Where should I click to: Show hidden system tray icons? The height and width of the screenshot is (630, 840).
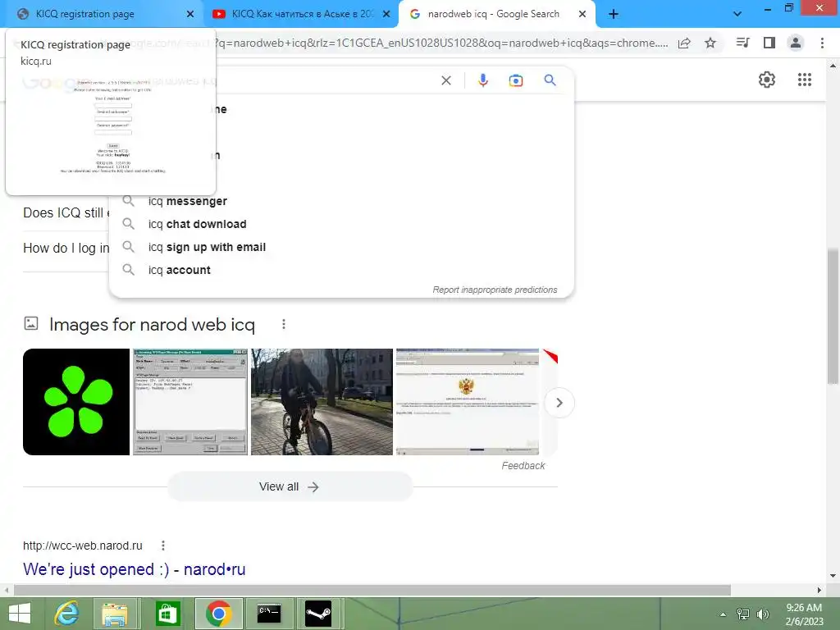(x=724, y=614)
